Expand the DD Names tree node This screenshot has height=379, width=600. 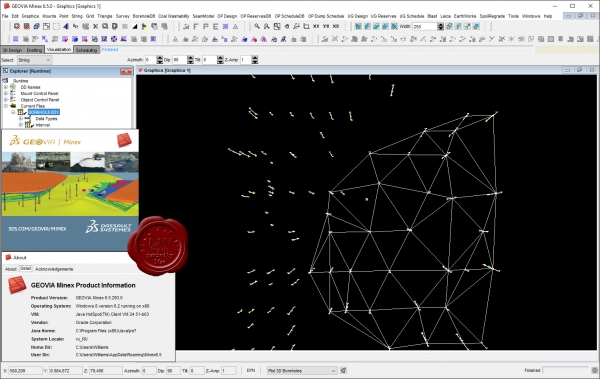(x=6, y=87)
